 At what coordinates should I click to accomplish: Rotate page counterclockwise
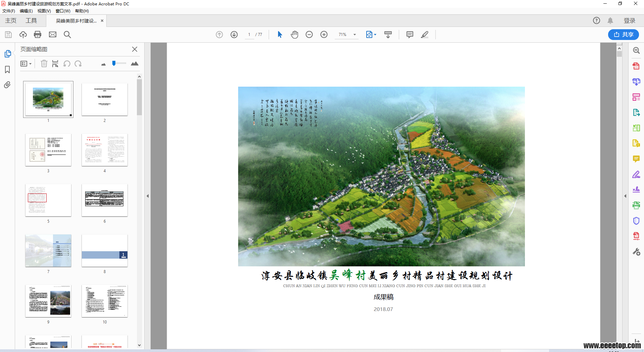(x=67, y=63)
